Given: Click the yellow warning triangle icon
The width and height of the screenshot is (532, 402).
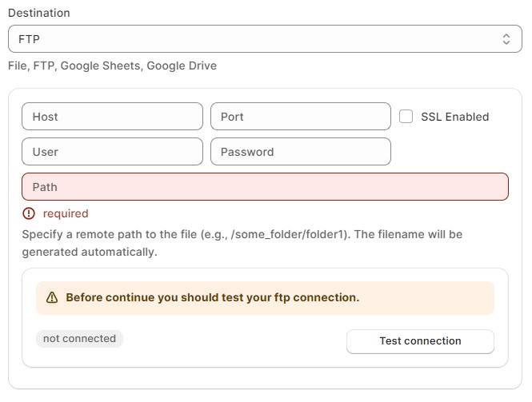Looking at the screenshot, I should (x=52, y=297).
